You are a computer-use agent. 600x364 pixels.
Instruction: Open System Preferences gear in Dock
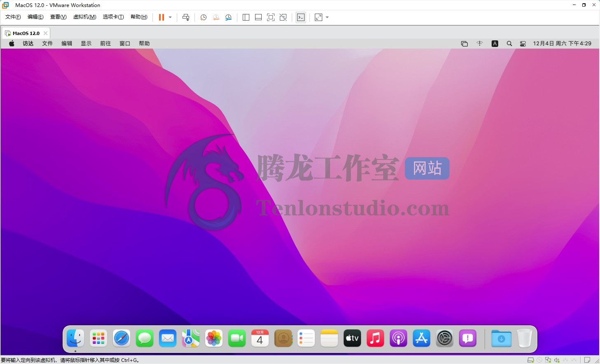coord(445,338)
